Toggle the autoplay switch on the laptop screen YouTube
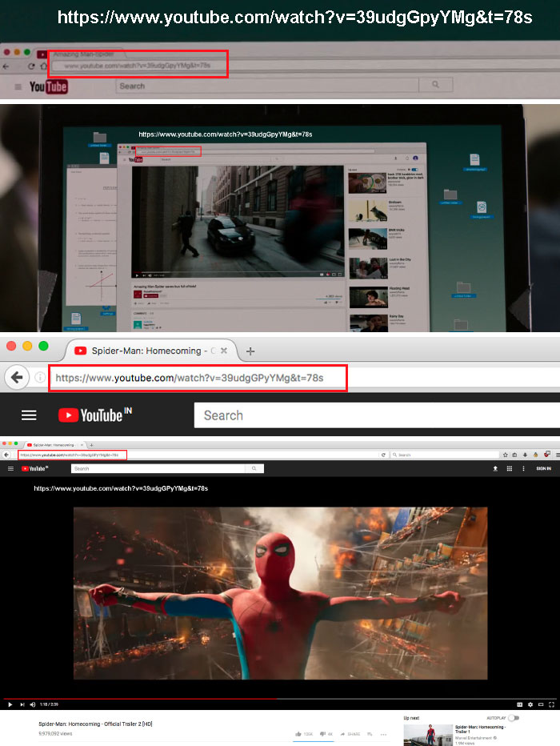560x746 pixels. [x=414, y=170]
